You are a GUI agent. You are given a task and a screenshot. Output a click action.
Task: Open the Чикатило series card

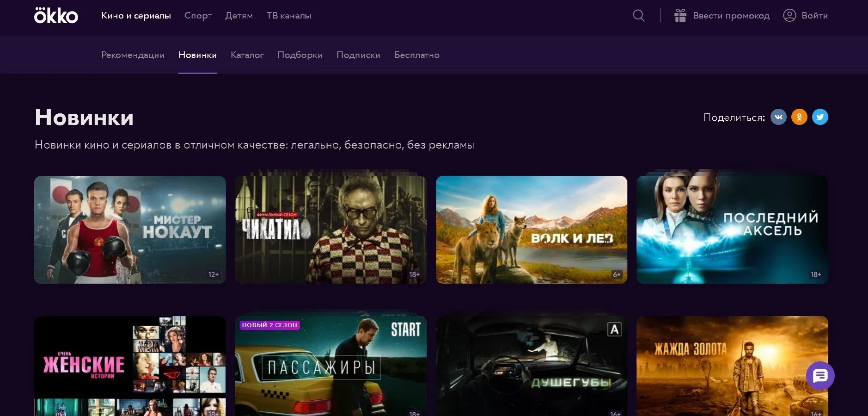point(331,230)
